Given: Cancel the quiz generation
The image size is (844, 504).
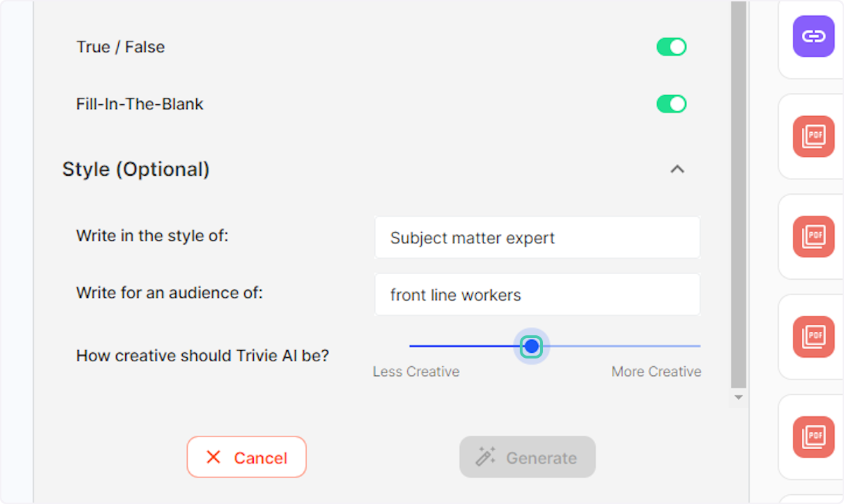Looking at the screenshot, I should 246,457.
